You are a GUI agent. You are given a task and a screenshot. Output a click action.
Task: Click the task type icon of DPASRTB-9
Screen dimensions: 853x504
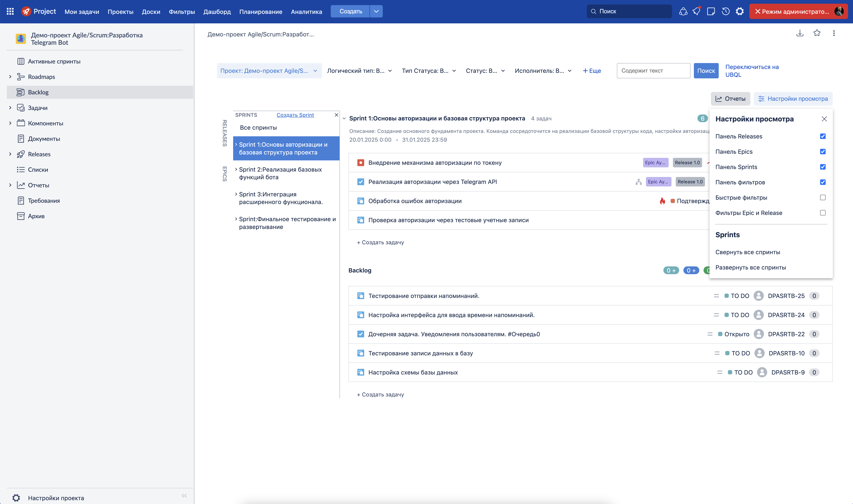pos(361,372)
